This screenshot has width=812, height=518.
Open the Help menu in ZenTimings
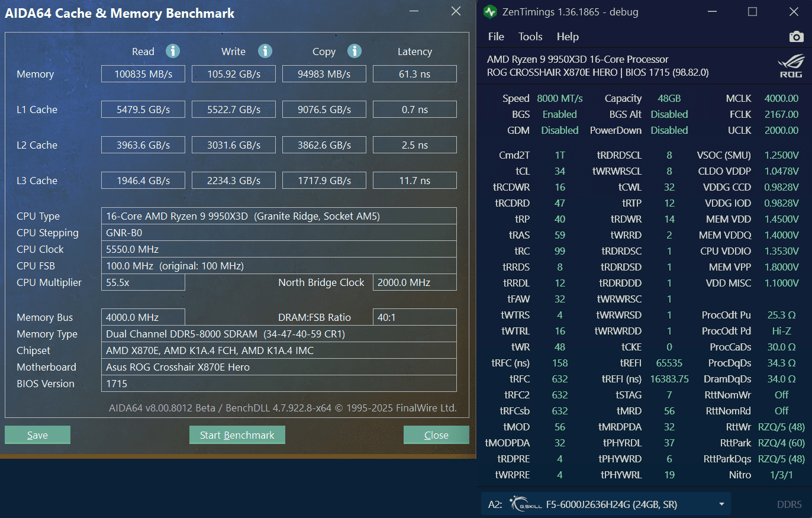568,37
